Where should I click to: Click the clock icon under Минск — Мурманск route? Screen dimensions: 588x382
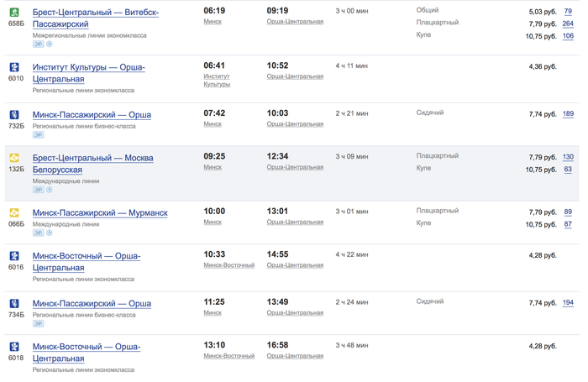(x=49, y=233)
